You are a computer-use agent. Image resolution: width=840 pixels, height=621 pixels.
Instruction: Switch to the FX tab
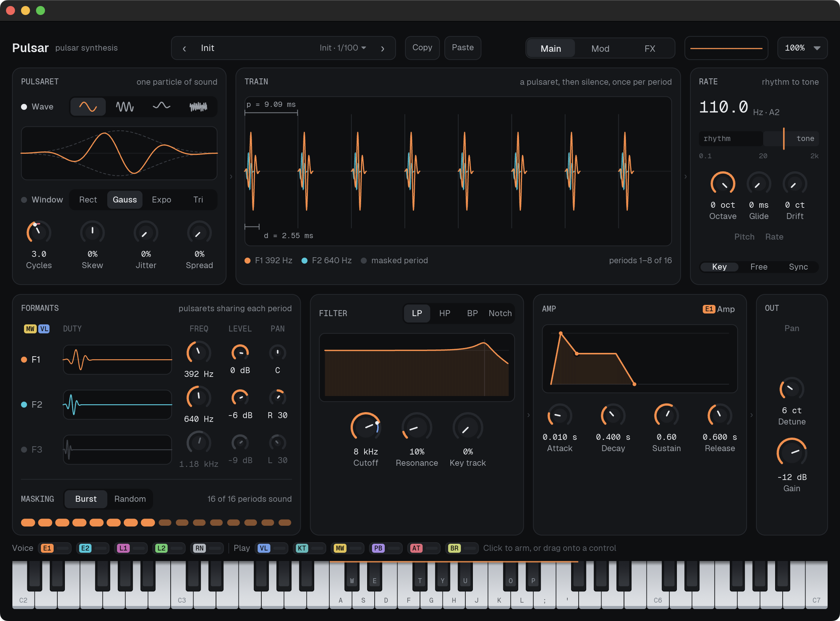click(x=650, y=48)
